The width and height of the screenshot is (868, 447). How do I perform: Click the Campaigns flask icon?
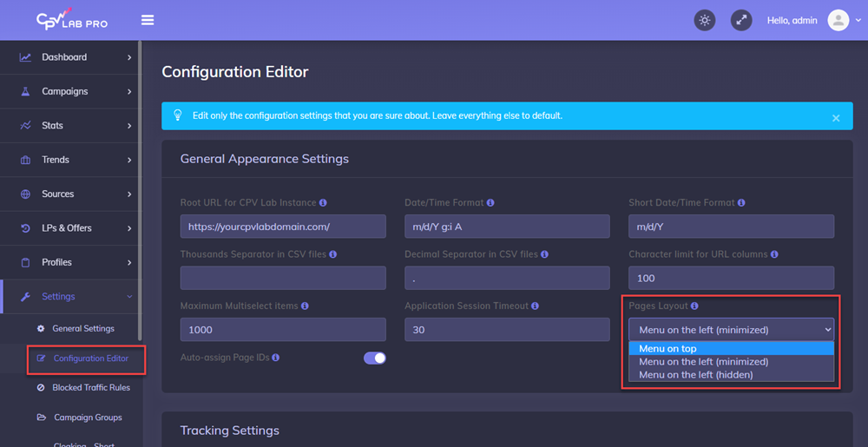pos(25,91)
